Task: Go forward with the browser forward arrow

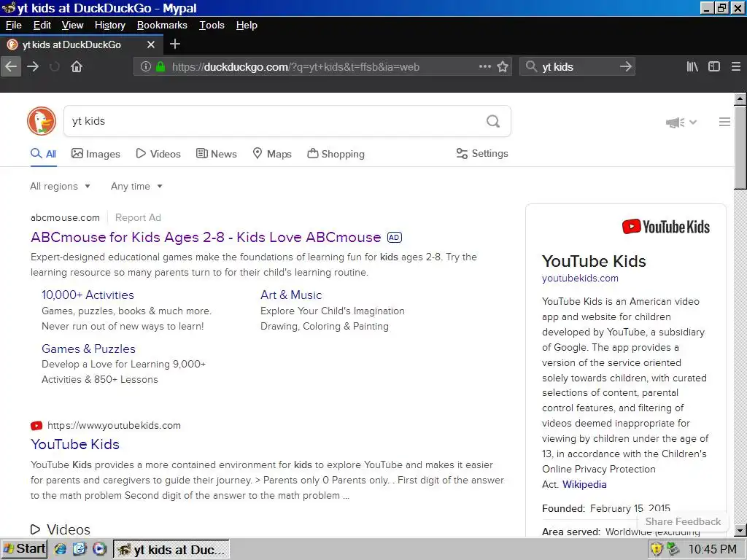Action: click(33, 66)
